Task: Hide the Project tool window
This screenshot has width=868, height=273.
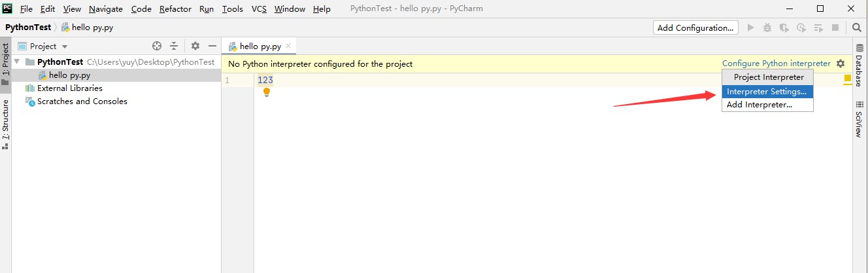Action: pyautogui.click(x=212, y=46)
